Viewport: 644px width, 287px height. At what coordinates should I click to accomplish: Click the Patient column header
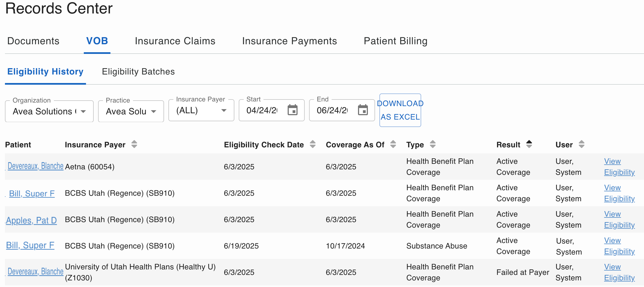coord(18,145)
